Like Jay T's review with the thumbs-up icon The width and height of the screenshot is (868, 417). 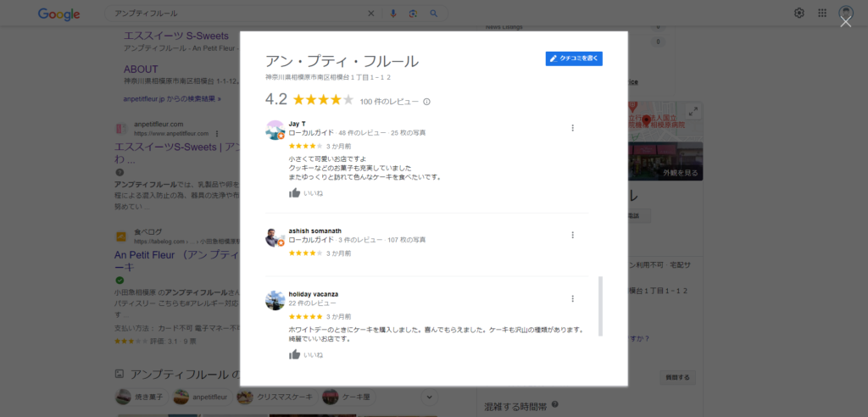pyautogui.click(x=294, y=193)
